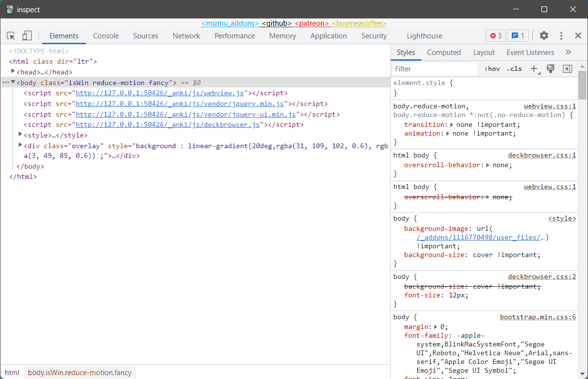Image resolution: width=588 pixels, height=379 pixels.
Task: Expand the head element node
Action: coord(13,71)
